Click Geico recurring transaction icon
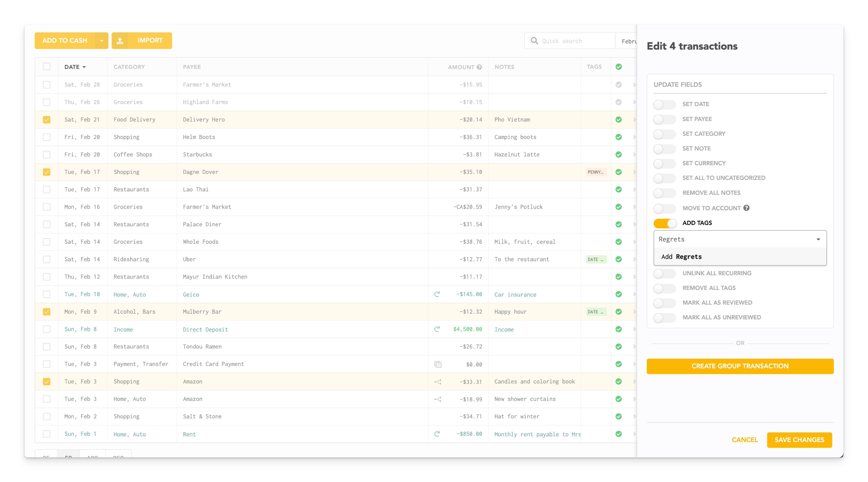Viewport: 868px width, 482px height. point(437,294)
